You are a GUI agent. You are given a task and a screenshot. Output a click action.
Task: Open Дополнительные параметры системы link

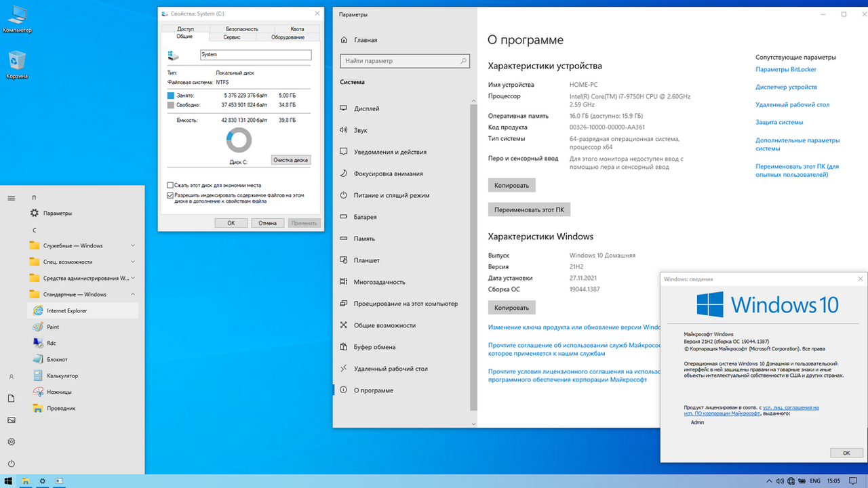[x=797, y=144]
